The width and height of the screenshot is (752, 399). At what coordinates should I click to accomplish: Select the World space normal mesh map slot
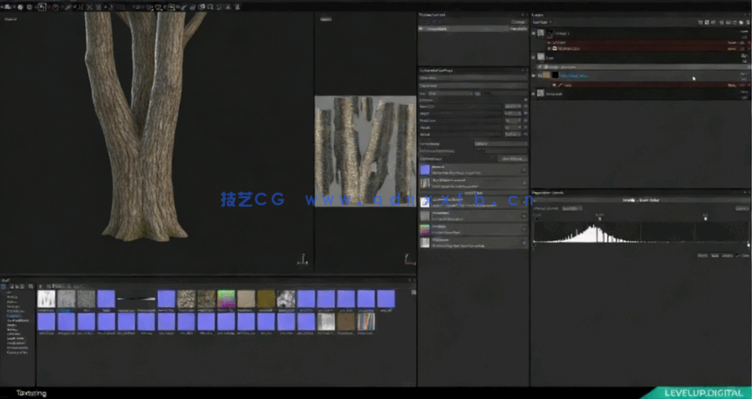[x=425, y=183]
